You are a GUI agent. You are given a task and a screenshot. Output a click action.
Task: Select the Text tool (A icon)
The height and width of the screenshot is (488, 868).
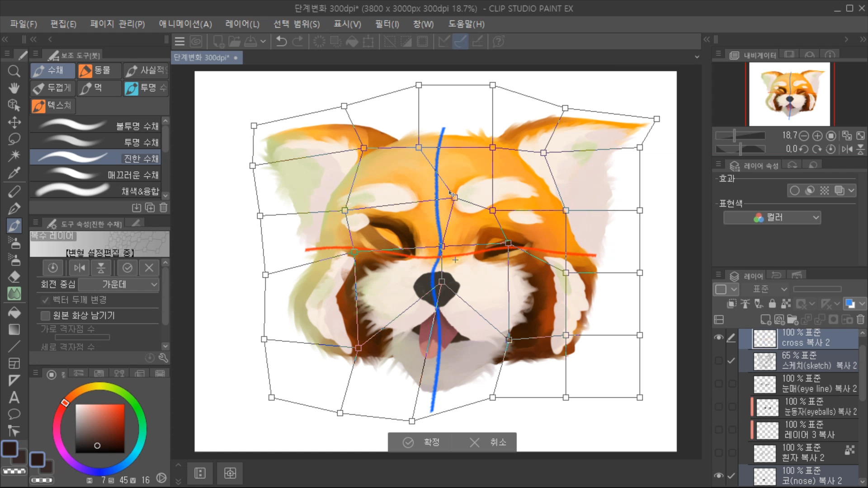pos(14,398)
